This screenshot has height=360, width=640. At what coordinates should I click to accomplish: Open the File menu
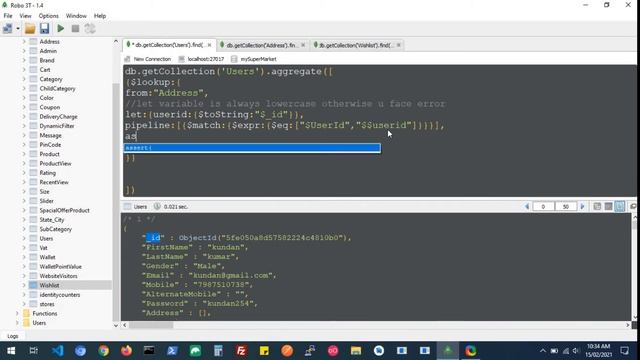click(8, 16)
